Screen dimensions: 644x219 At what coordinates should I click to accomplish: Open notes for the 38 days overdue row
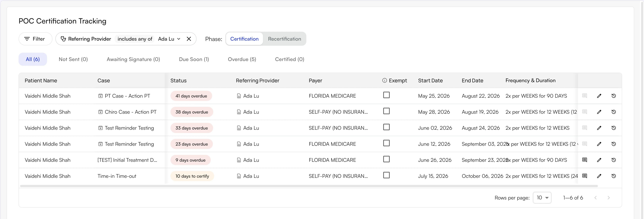pos(584,112)
